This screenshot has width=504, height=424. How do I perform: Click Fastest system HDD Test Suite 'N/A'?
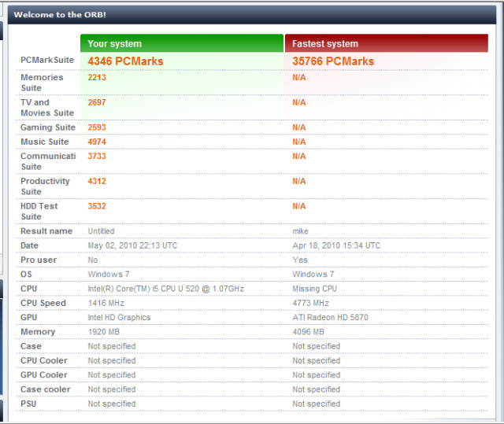[x=299, y=206]
